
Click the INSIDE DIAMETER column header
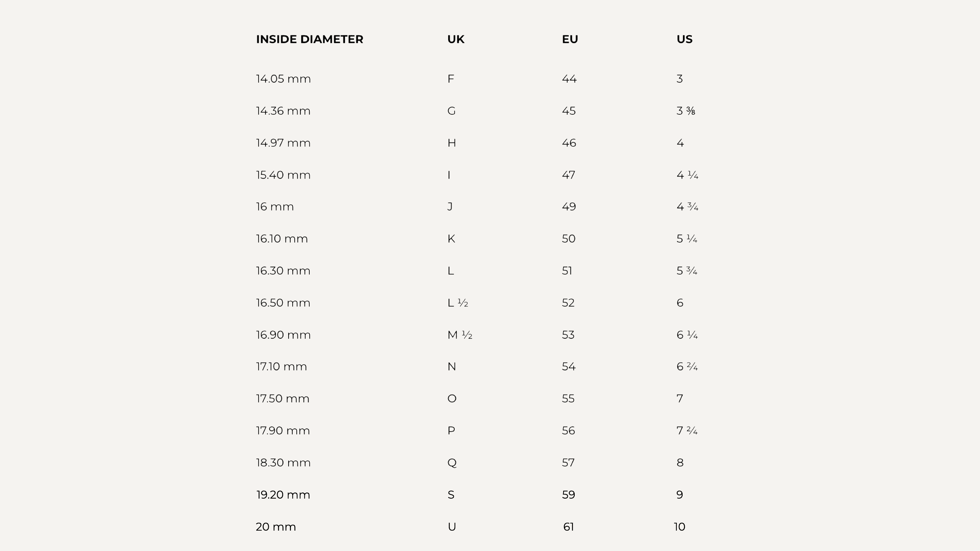tap(309, 39)
